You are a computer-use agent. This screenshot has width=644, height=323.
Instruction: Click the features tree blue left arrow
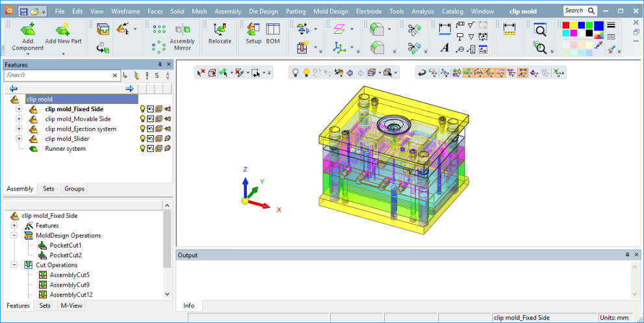[x=13, y=88]
